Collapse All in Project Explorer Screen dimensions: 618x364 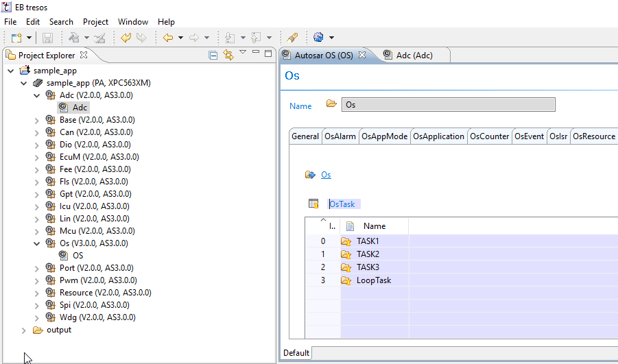pyautogui.click(x=213, y=55)
